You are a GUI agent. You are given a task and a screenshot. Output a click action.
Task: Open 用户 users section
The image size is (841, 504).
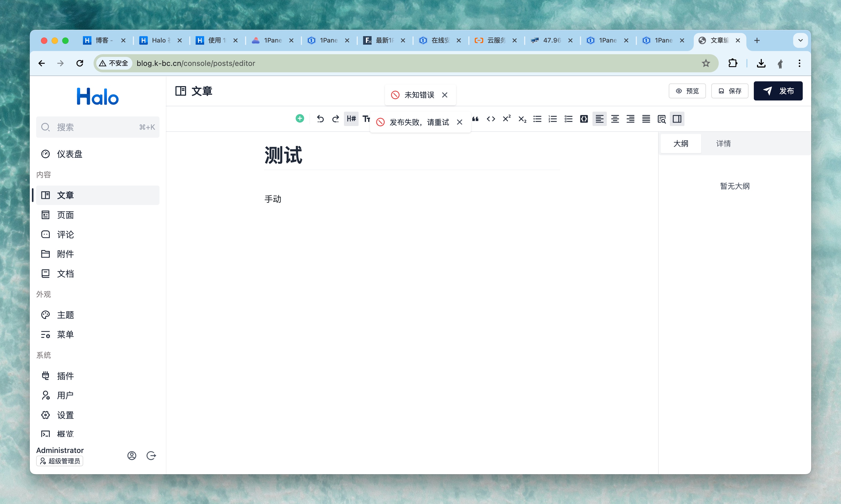pyautogui.click(x=98, y=395)
